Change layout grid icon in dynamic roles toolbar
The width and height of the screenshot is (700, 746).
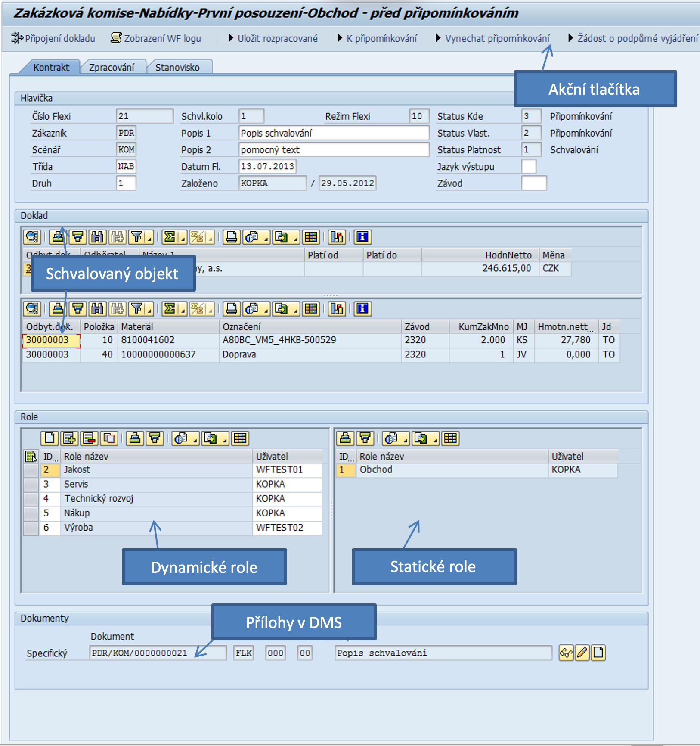(x=240, y=438)
